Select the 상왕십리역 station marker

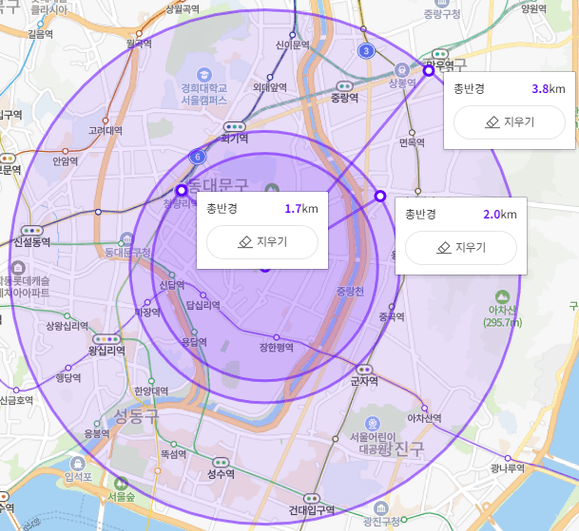(67, 316)
